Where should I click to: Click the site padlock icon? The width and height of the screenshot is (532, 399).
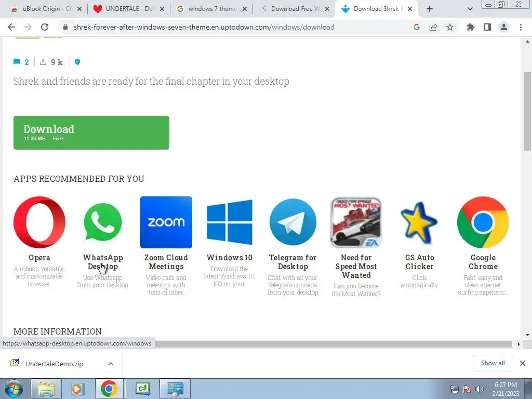[65, 27]
